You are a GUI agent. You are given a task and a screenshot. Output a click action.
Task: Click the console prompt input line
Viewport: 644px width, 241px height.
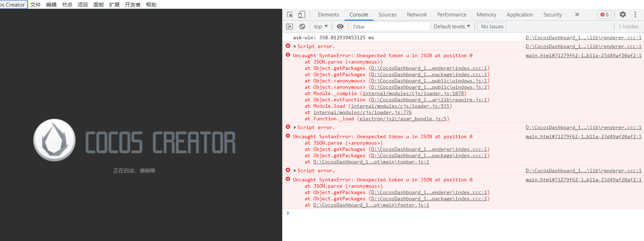pos(463,213)
